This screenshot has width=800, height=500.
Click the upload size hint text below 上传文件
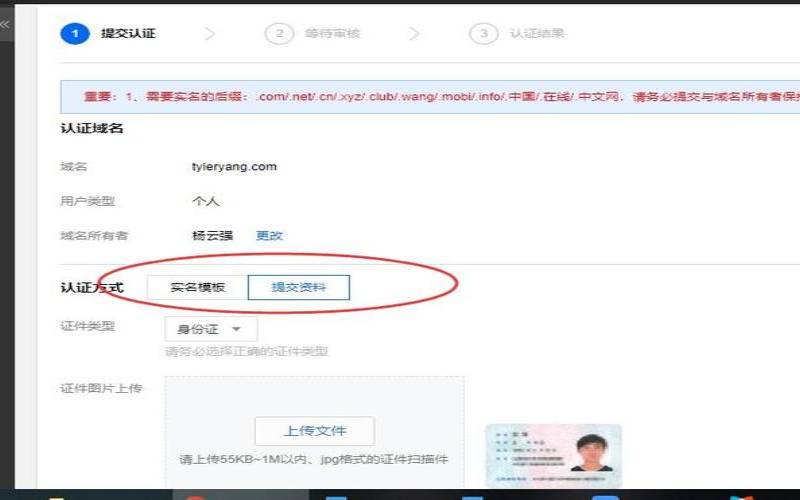point(313,459)
